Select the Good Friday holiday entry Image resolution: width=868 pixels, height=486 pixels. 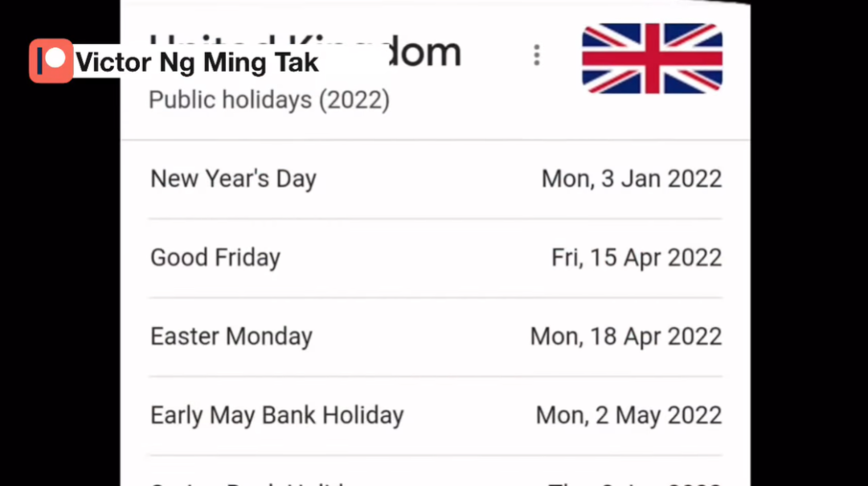(x=215, y=258)
